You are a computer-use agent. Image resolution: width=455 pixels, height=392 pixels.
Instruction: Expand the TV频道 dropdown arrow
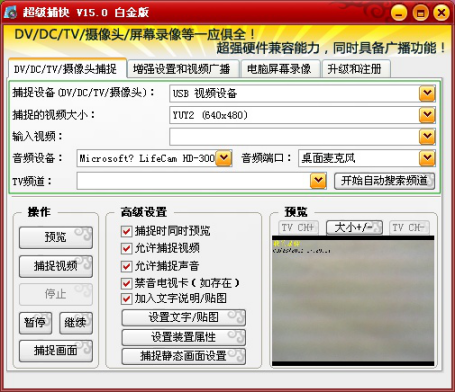click(318, 181)
